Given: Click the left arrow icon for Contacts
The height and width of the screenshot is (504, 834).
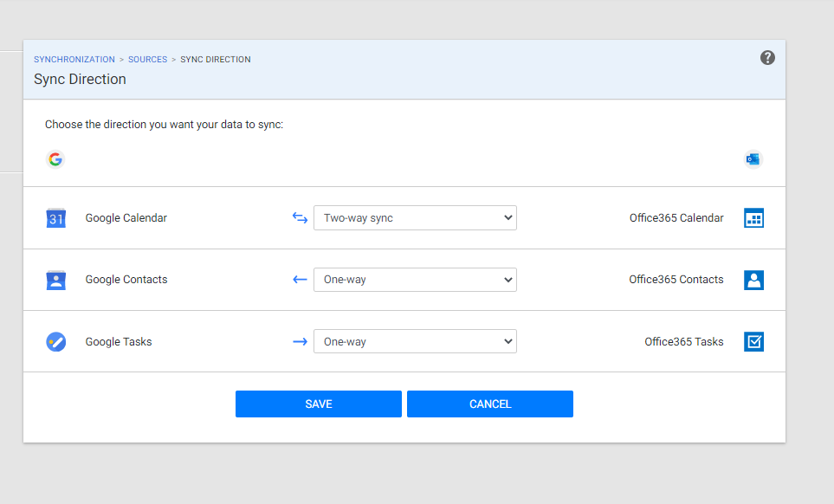Looking at the screenshot, I should pyautogui.click(x=300, y=280).
